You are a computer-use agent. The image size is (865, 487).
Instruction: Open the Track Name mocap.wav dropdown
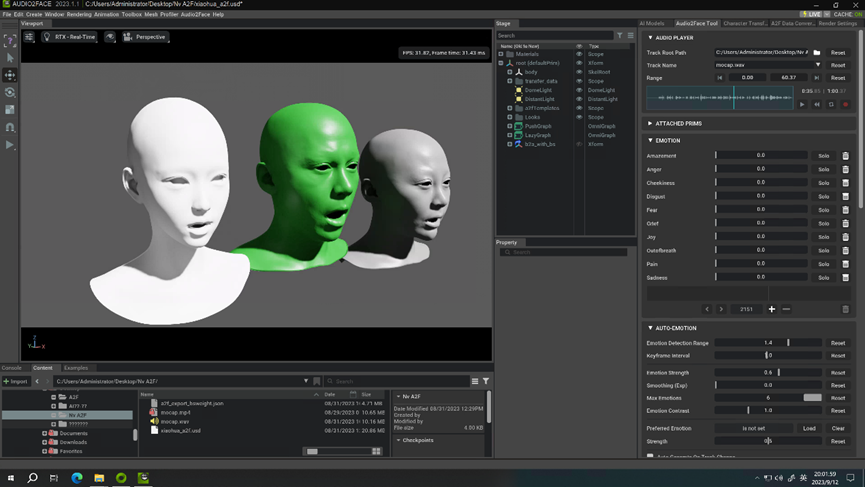click(818, 65)
